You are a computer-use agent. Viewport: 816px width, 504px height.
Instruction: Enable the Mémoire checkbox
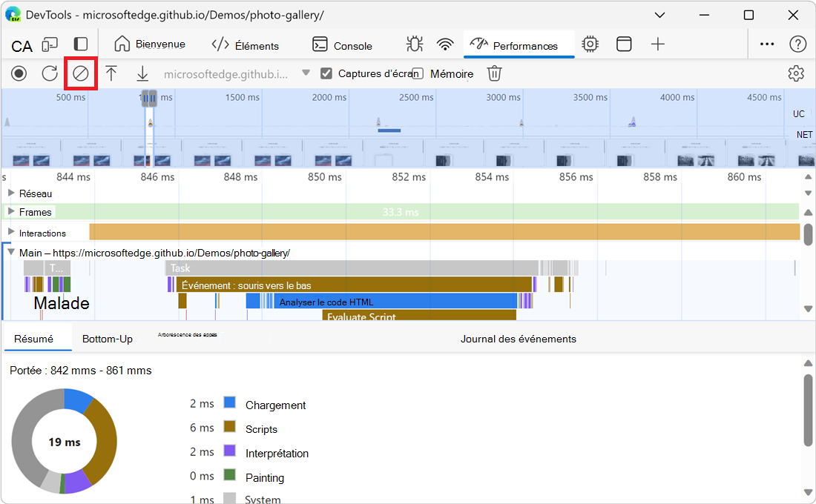(418, 74)
